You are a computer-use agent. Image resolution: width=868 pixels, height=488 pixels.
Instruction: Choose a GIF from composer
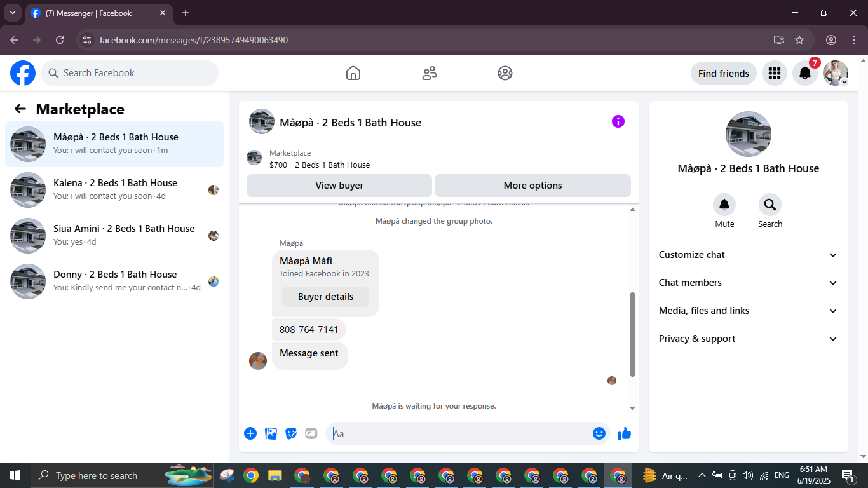click(311, 433)
